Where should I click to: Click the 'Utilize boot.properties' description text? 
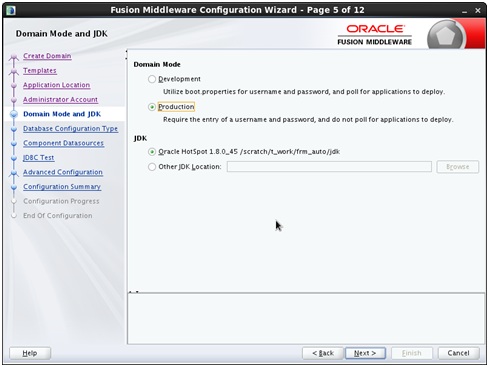coord(304,92)
